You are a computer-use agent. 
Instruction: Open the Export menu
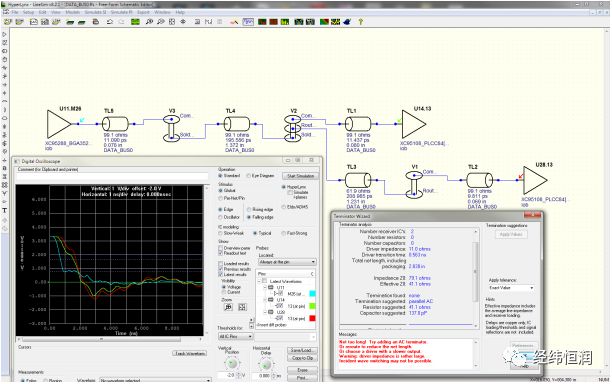[143, 12]
